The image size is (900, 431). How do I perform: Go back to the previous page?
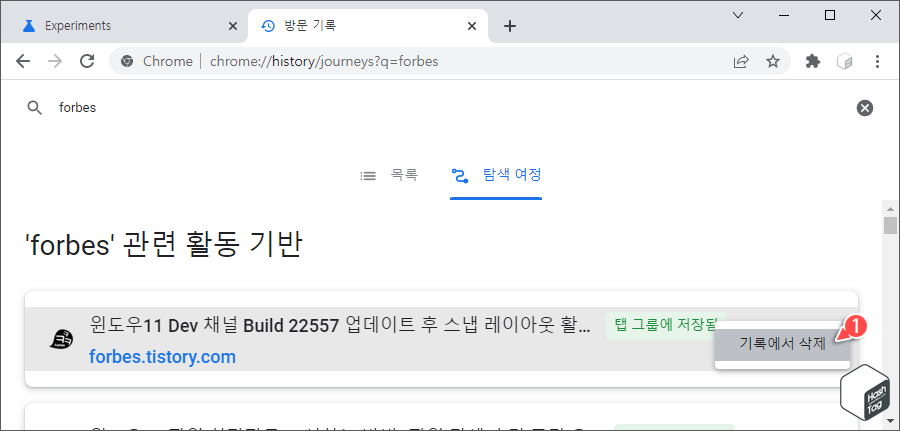pos(23,61)
